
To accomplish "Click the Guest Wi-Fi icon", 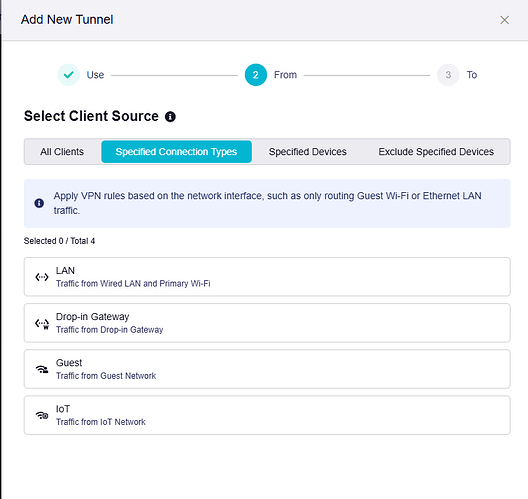I will pyautogui.click(x=42, y=369).
